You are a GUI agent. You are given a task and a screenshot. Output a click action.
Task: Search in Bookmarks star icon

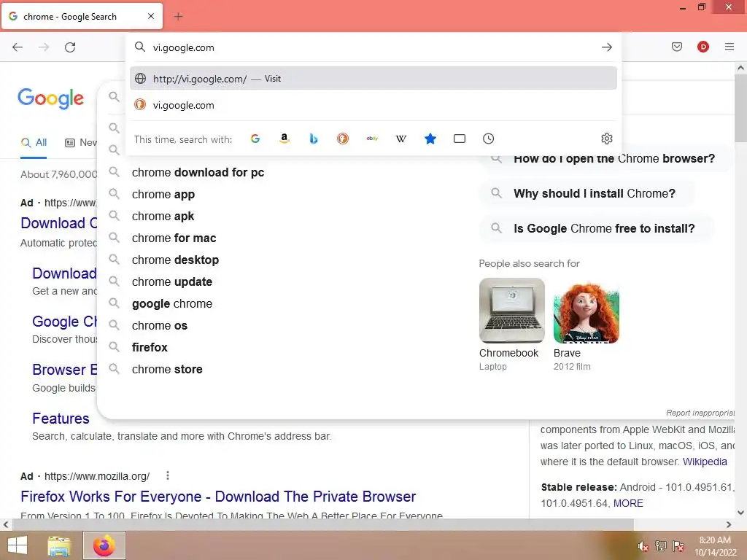[x=430, y=139]
